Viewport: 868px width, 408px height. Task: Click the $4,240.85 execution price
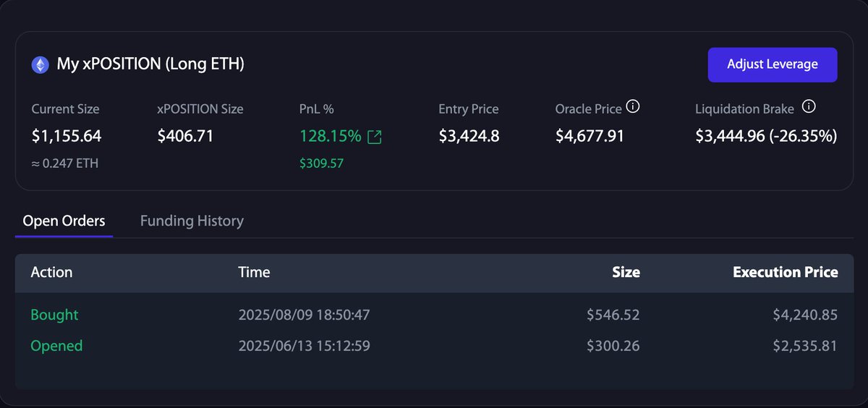804,315
